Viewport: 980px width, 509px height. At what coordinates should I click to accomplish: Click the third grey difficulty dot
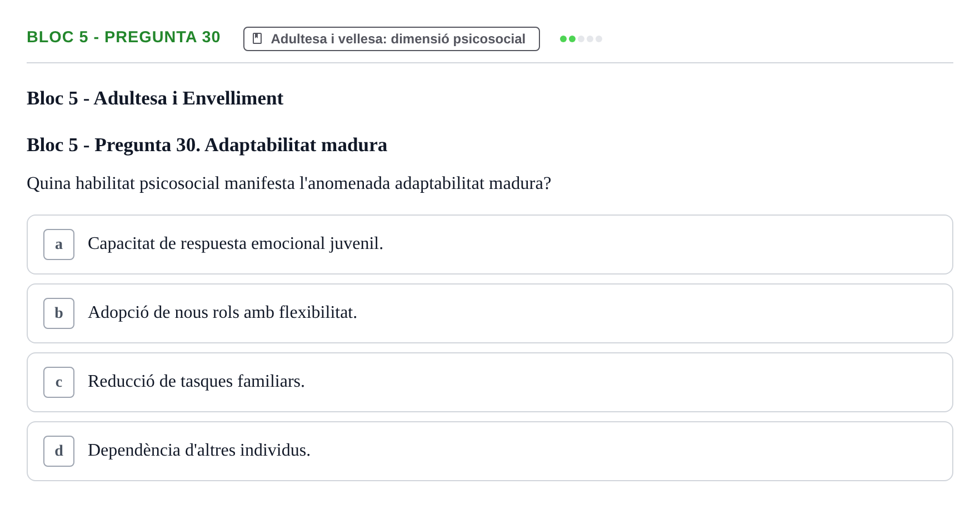(x=581, y=39)
